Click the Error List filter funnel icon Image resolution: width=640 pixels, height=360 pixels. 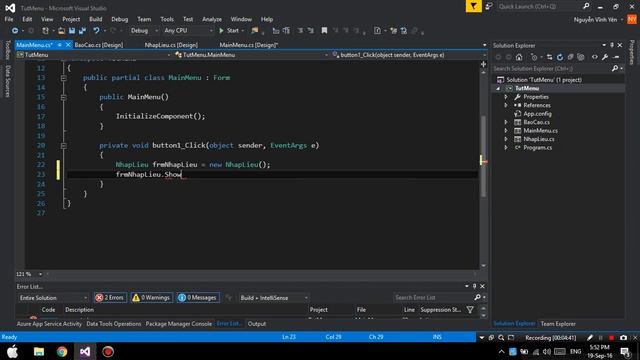[470, 310]
